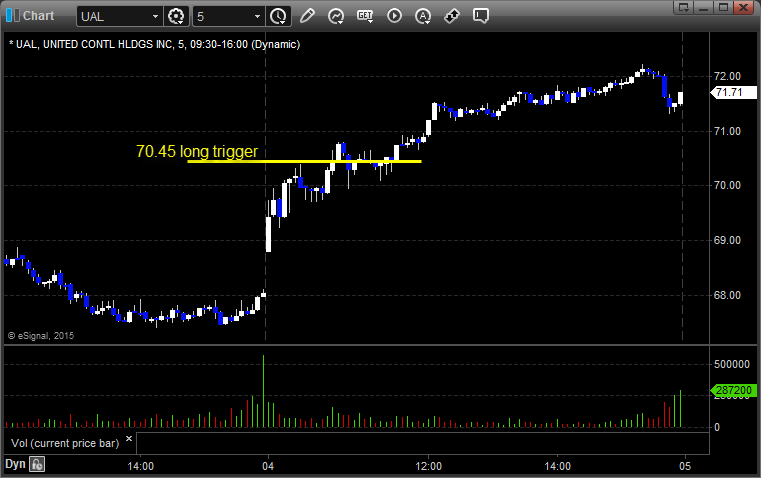The image size is (761, 478).
Task: Click the 500000 volume axis label
Action: coord(732,364)
